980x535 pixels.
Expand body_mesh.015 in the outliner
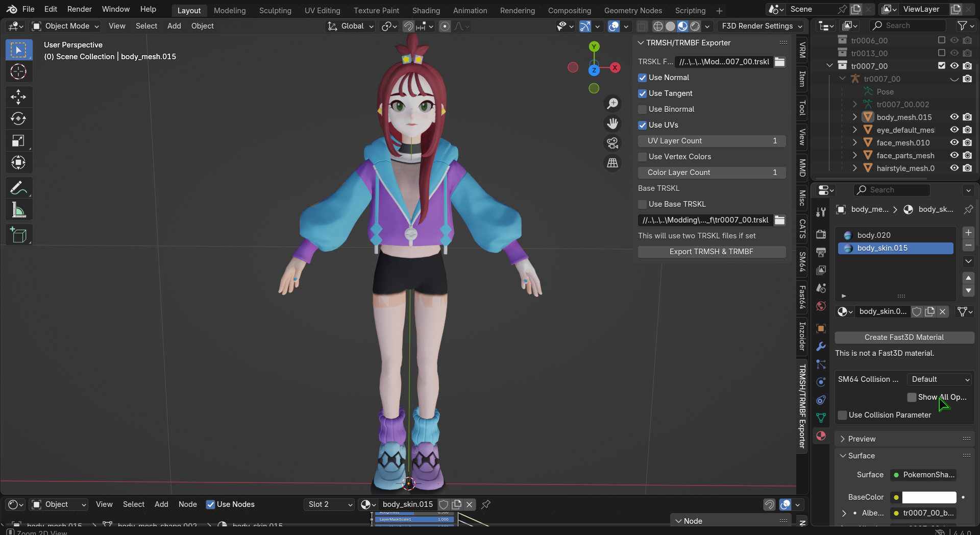(855, 117)
